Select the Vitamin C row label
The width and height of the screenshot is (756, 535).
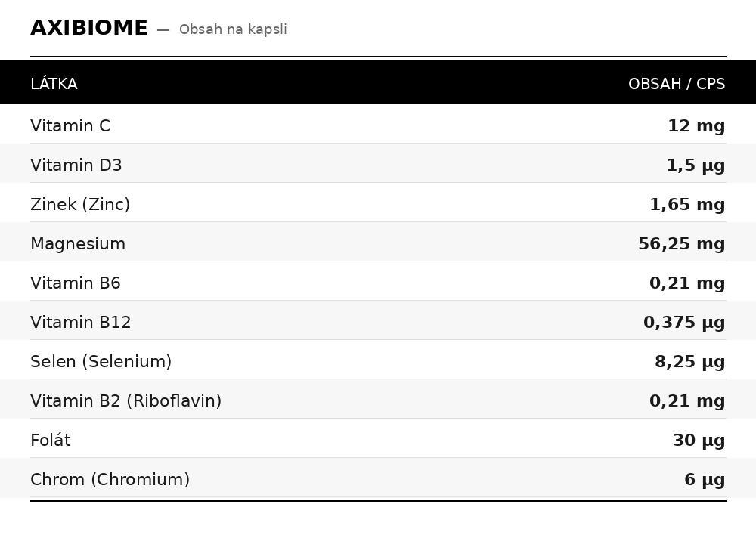pyautogui.click(x=70, y=126)
